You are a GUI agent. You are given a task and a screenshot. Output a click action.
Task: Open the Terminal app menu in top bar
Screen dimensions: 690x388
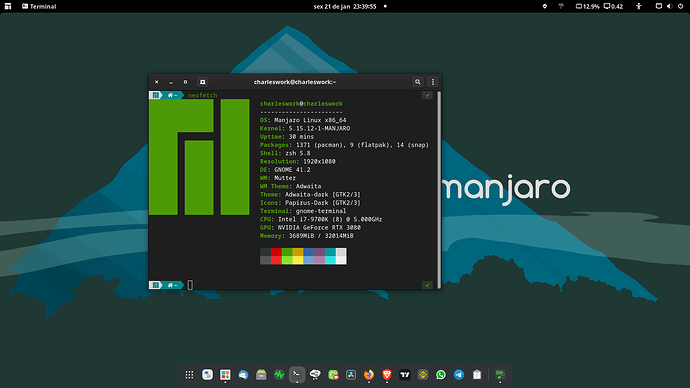39,6
